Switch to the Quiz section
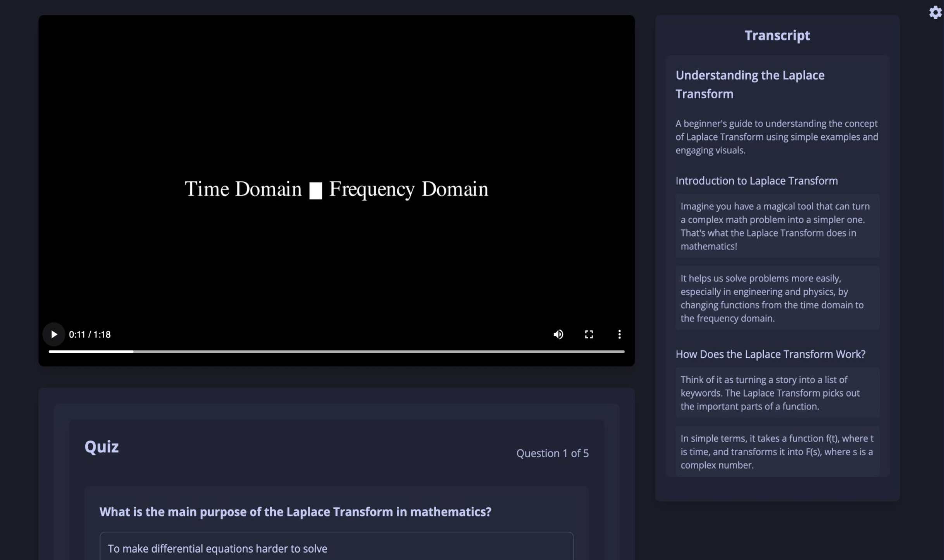Image resolution: width=944 pixels, height=560 pixels. click(x=102, y=447)
